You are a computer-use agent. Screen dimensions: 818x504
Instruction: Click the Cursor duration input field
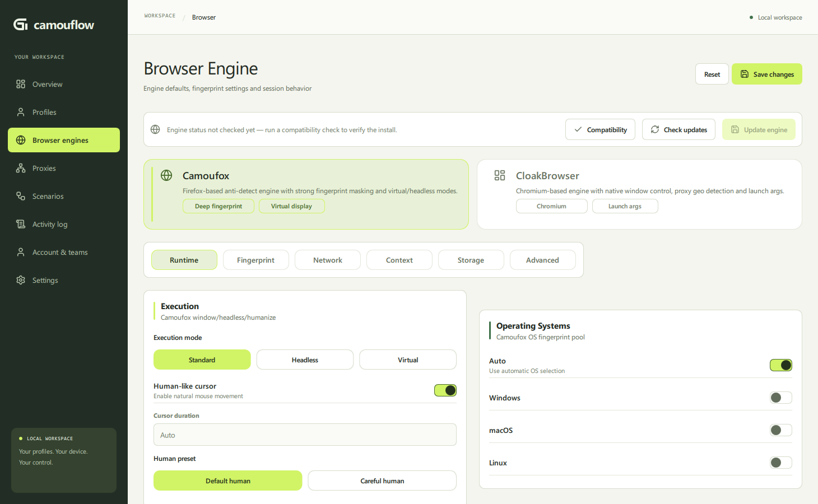pyautogui.click(x=305, y=435)
